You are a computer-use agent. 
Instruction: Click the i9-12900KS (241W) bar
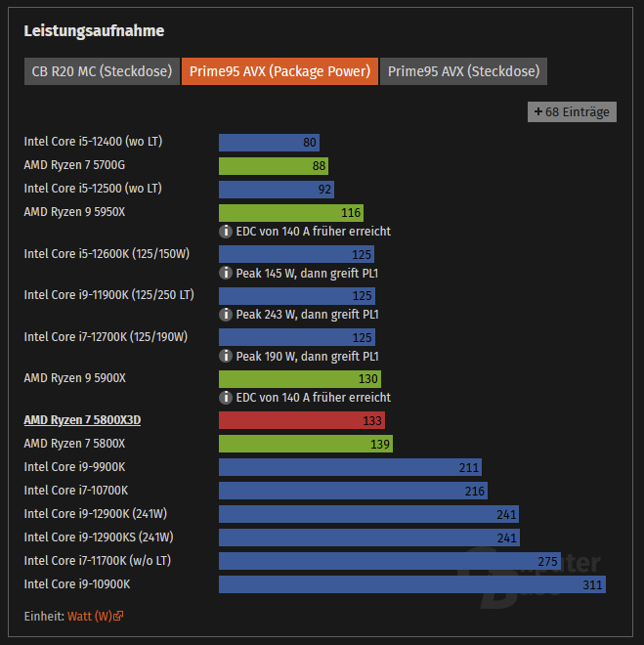[369, 537]
